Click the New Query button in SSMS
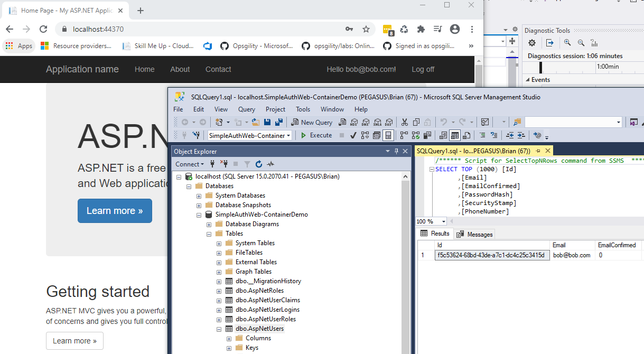This screenshot has height=354, width=644. coord(312,122)
